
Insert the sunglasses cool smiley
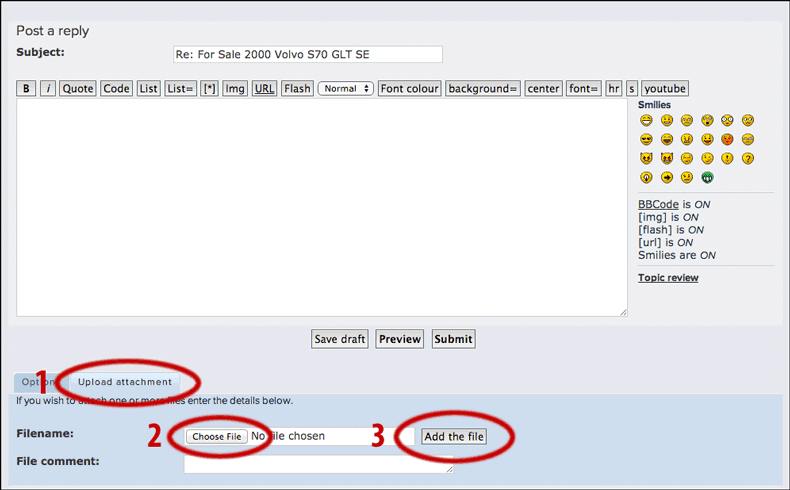click(646, 140)
